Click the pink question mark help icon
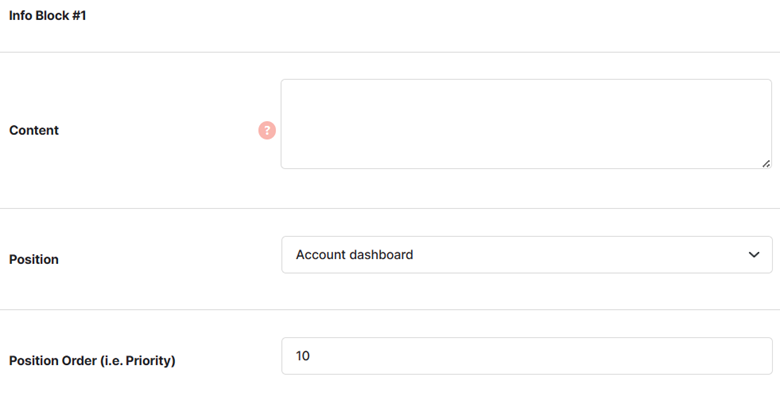 (x=267, y=130)
